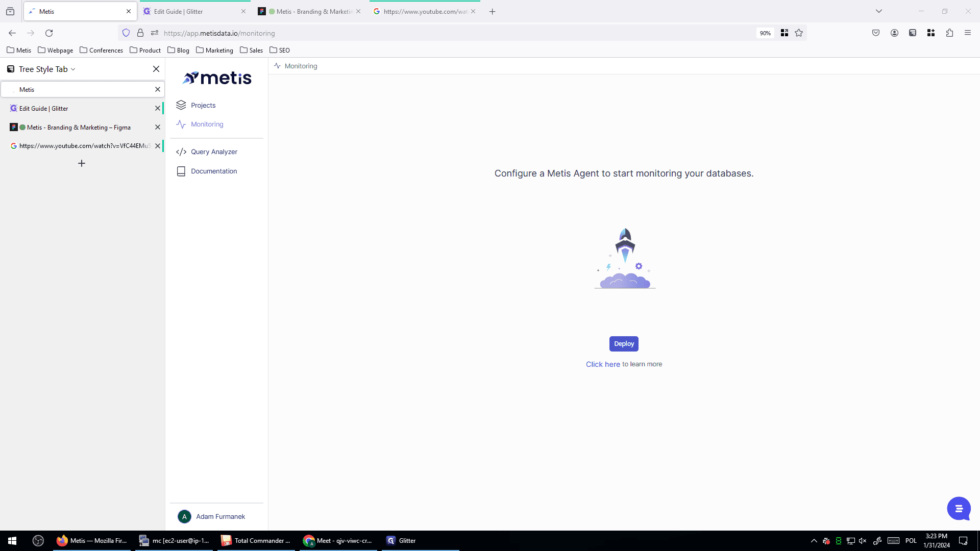This screenshot has height=551, width=980.
Task: Select the Figma tab in tree sidebar
Action: point(82,128)
